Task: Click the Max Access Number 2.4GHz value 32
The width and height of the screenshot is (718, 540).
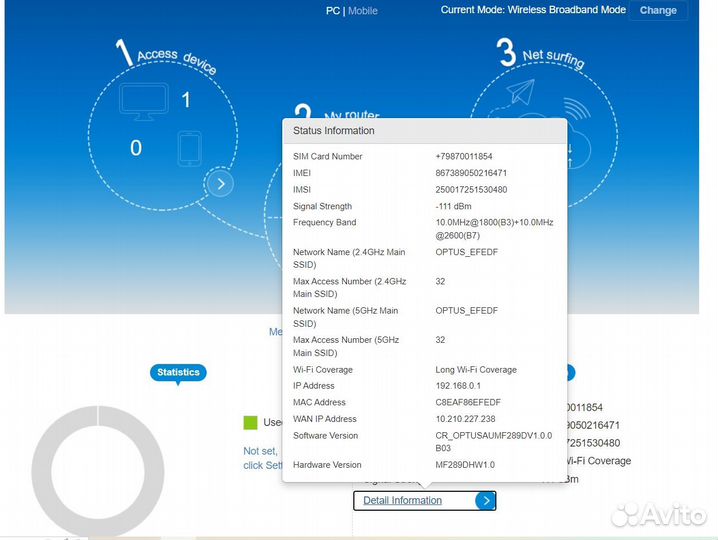Action: tap(440, 281)
